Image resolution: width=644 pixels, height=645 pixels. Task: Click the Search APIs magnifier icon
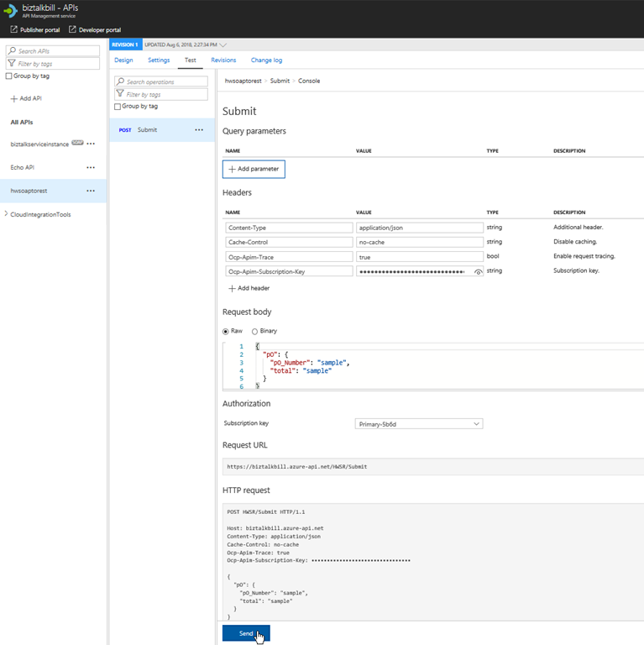click(x=12, y=50)
